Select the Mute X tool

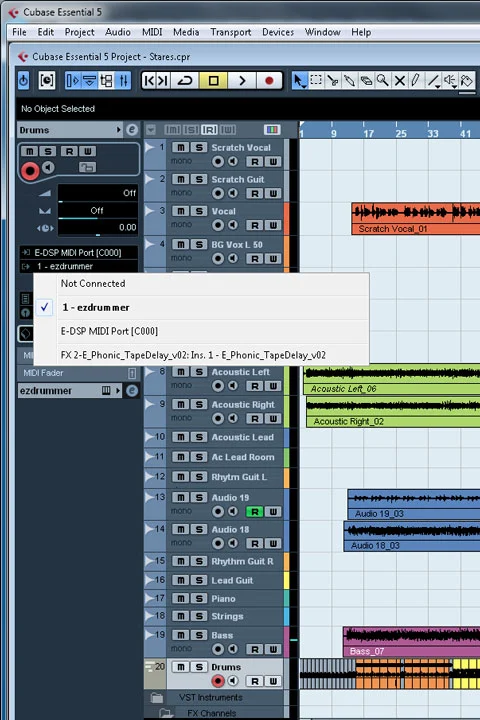tap(400, 81)
